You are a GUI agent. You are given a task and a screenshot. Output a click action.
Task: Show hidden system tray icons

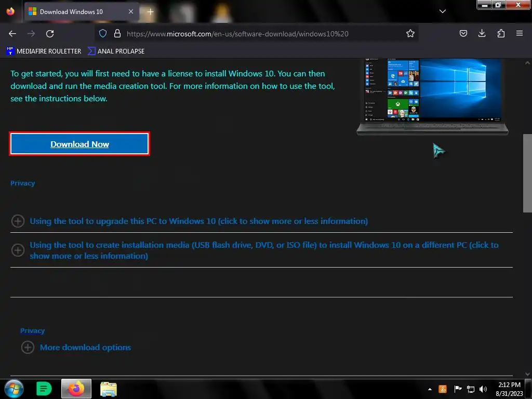click(x=430, y=389)
